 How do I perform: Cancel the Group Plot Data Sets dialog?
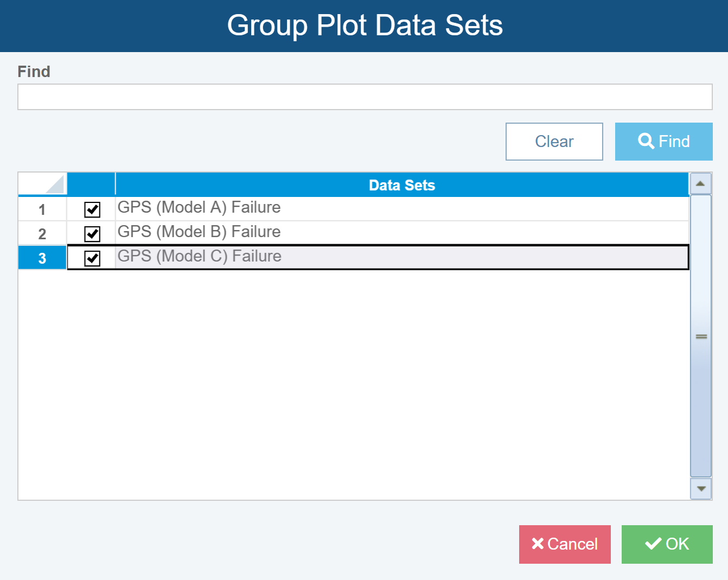pyautogui.click(x=565, y=544)
